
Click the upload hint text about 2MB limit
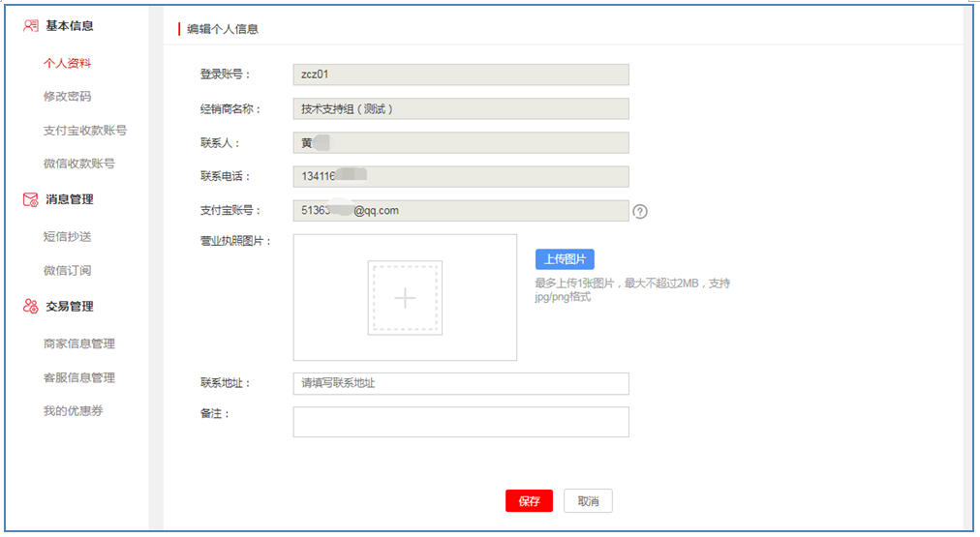632,289
